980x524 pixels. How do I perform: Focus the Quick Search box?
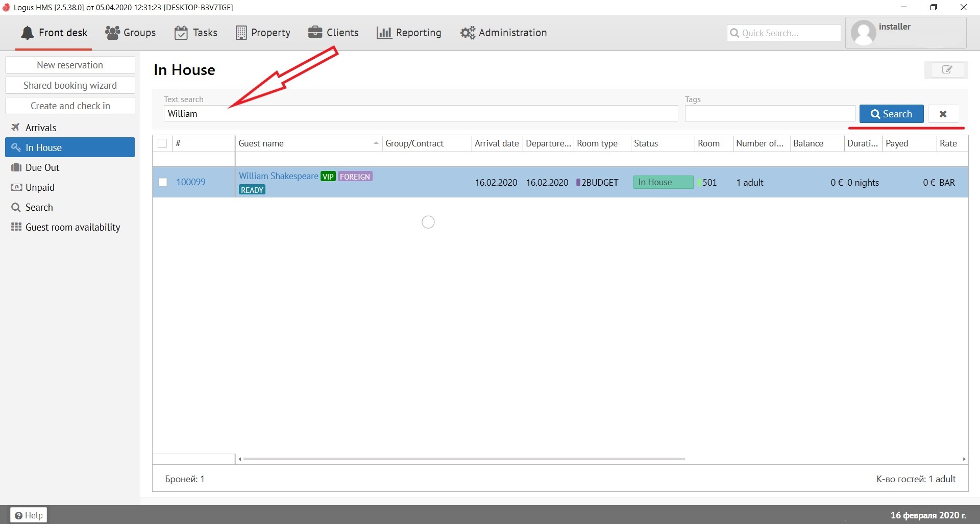click(x=784, y=33)
